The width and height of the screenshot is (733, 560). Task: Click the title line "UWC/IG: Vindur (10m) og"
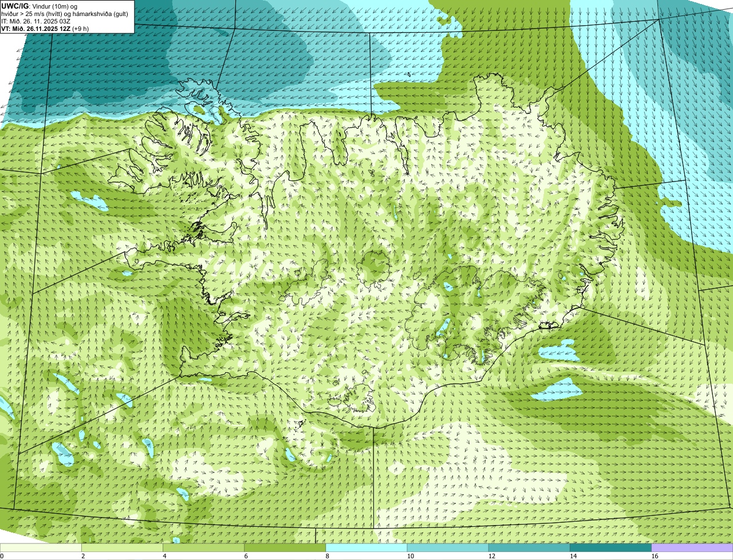pyautogui.click(x=40, y=6)
